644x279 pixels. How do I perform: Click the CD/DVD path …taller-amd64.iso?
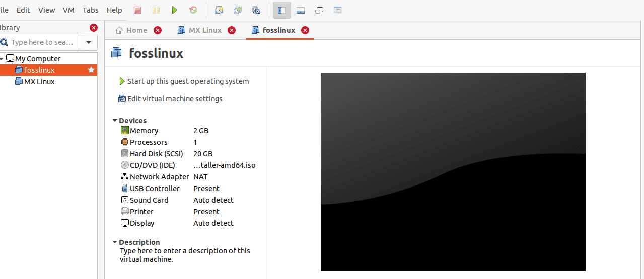coord(225,165)
